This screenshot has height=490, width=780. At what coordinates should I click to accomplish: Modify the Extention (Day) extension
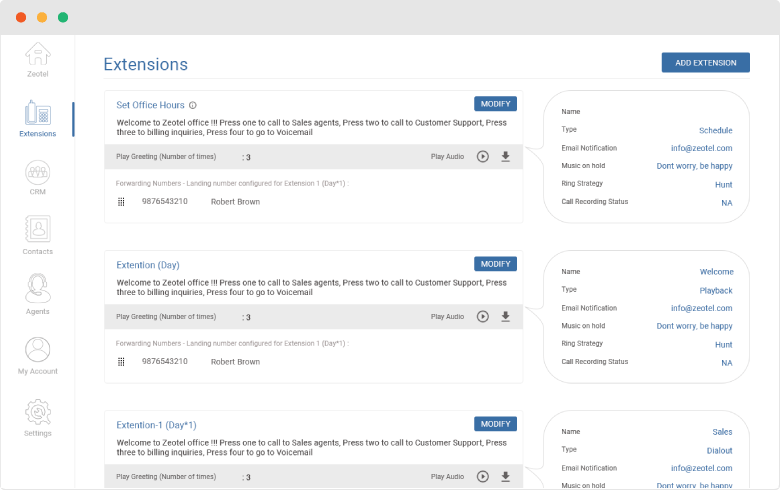point(495,264)
